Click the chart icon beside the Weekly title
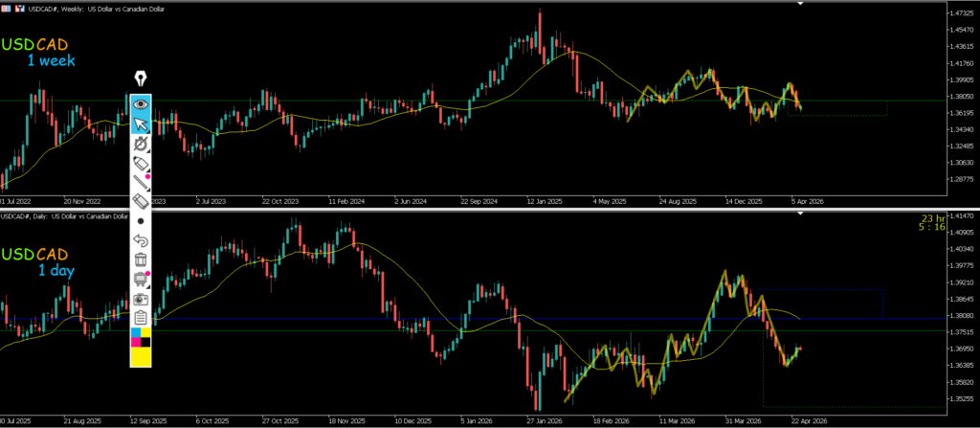The height and width of the screenshot is (428, 980). [x=19, y=8]
